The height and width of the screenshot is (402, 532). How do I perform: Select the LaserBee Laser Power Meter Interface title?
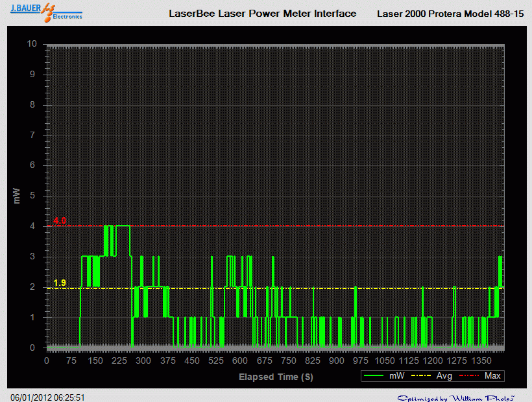262,13
